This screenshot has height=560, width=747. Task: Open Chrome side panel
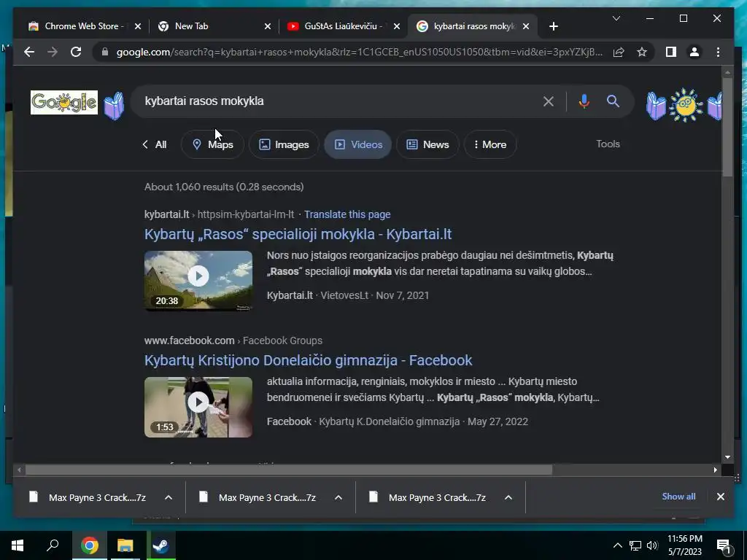(x=671, y=52)
